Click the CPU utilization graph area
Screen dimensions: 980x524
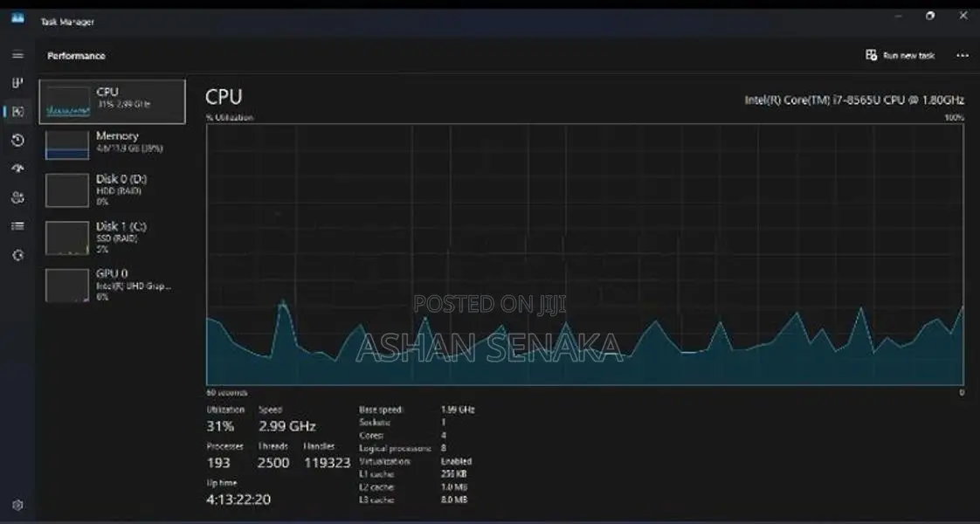585,254
